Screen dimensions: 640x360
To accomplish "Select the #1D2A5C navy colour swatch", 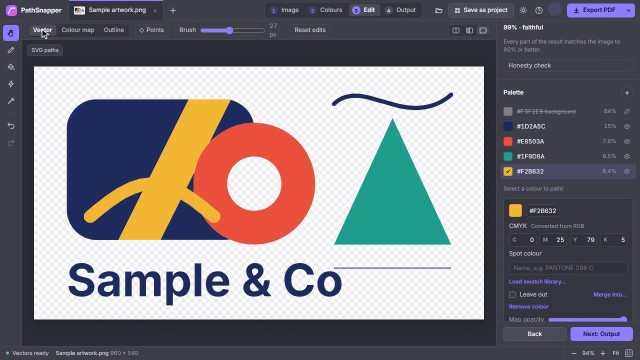I will 508,127.
